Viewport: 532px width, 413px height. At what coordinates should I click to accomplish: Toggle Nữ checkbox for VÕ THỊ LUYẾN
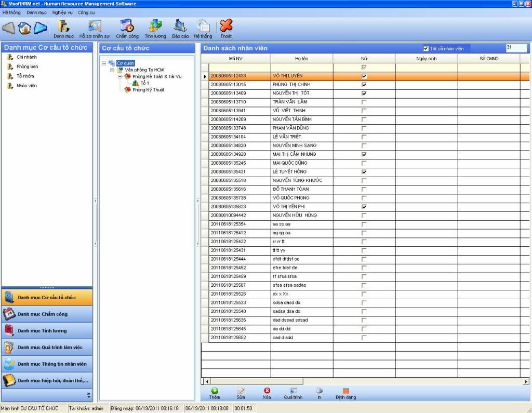tap(364, 76)
